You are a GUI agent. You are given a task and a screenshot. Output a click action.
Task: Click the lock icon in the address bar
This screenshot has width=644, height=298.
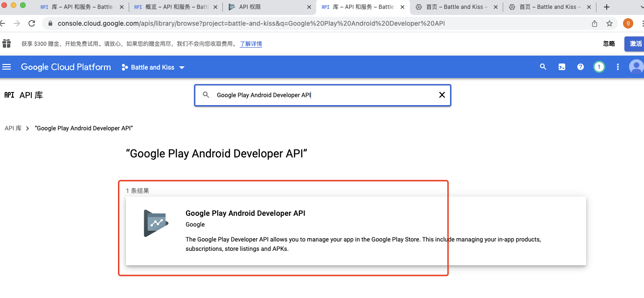pos(50,23)
